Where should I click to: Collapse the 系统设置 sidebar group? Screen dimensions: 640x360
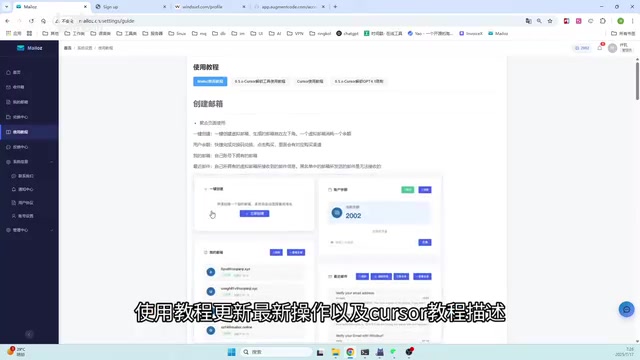(x=52, y=162)
